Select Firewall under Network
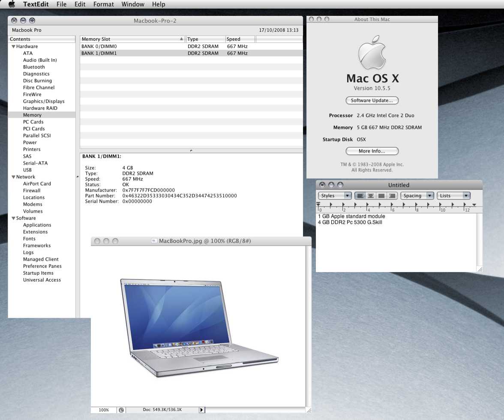Viewport: 504px width, 420px height. [x=32, y=191]
